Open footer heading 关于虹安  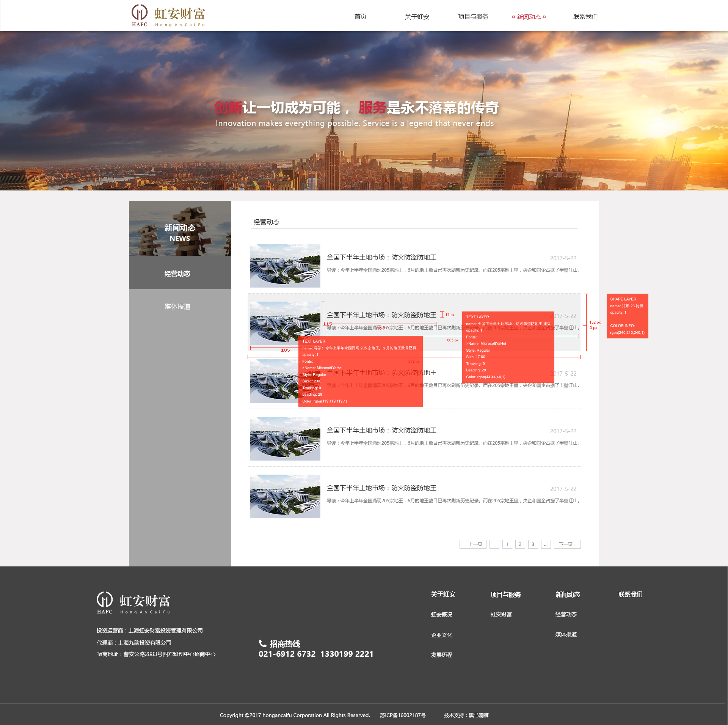[443, 594]
